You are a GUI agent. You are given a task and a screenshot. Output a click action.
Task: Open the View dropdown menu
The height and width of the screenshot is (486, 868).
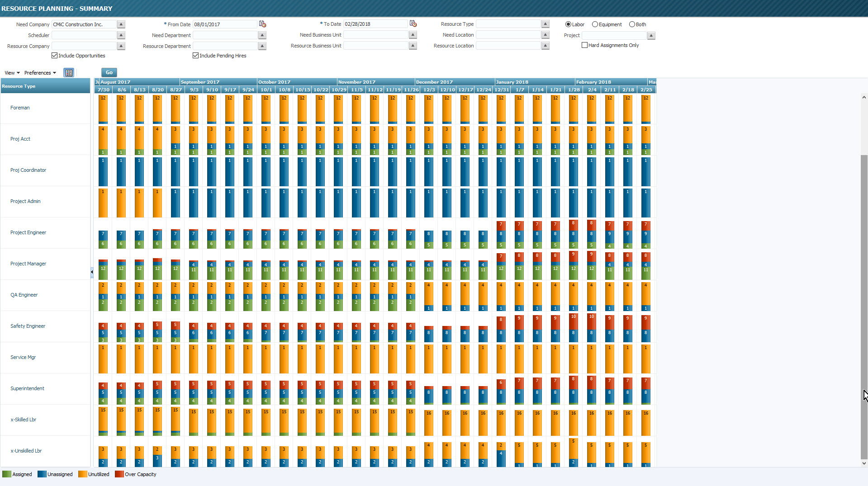[12, 73]
